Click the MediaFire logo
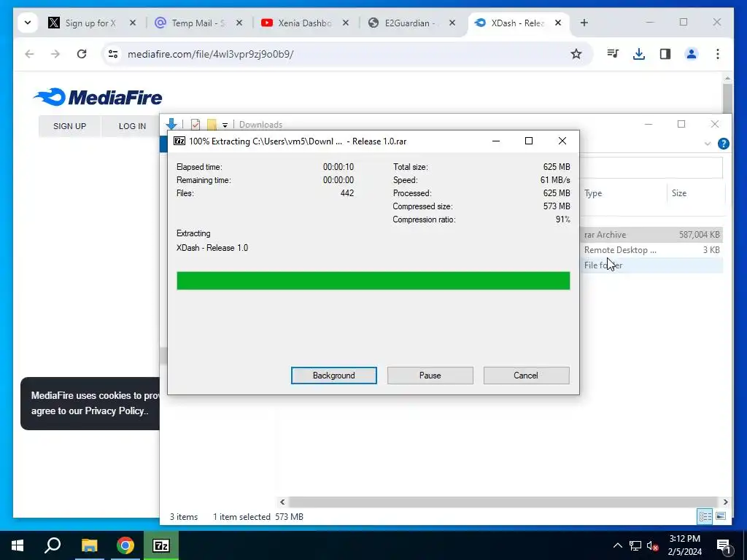 pos(98,97)
